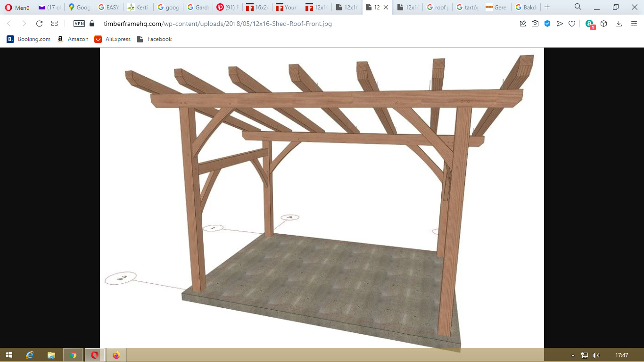Add page to bookmarks with the heart icon

click(572, 24)
